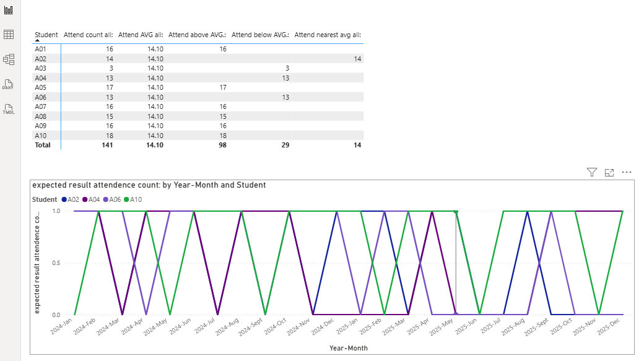This screenshot has width=644, height=361.
Task: Click A05's attend count value 17
Action: [109, 87]
